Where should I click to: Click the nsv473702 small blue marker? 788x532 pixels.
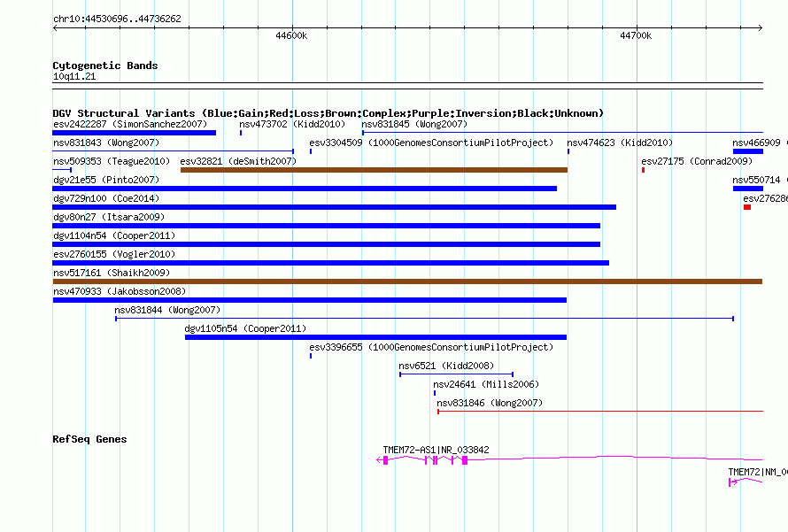[x=241, y=133]
